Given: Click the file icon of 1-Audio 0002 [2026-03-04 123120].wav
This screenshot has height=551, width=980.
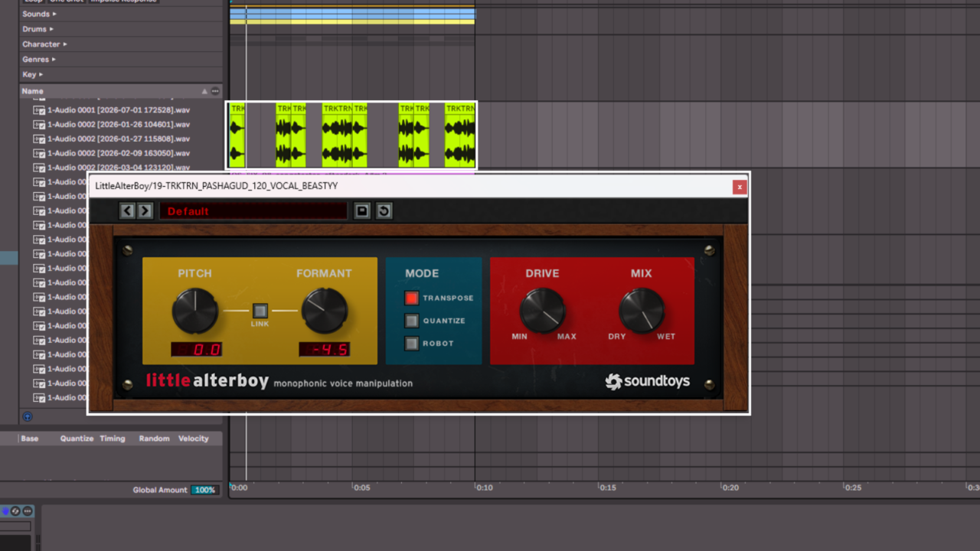Looking at the screenshot, I should [39, 168].
